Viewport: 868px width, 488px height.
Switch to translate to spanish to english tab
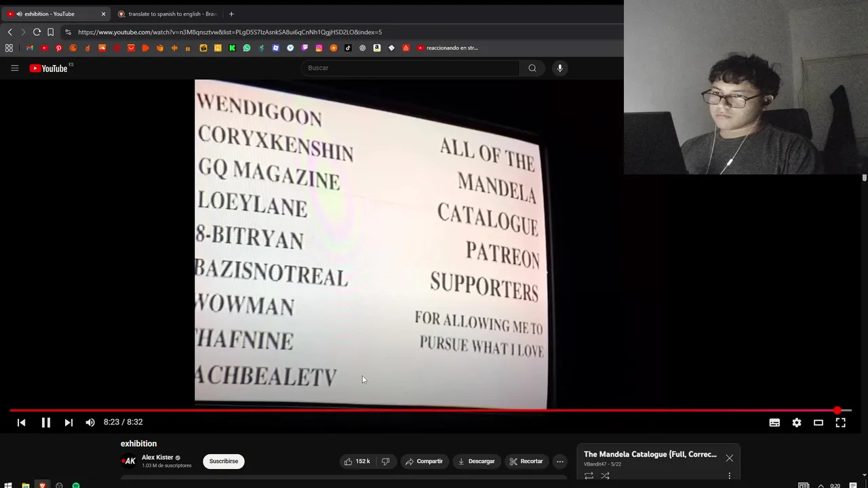[x=167, y=14]
